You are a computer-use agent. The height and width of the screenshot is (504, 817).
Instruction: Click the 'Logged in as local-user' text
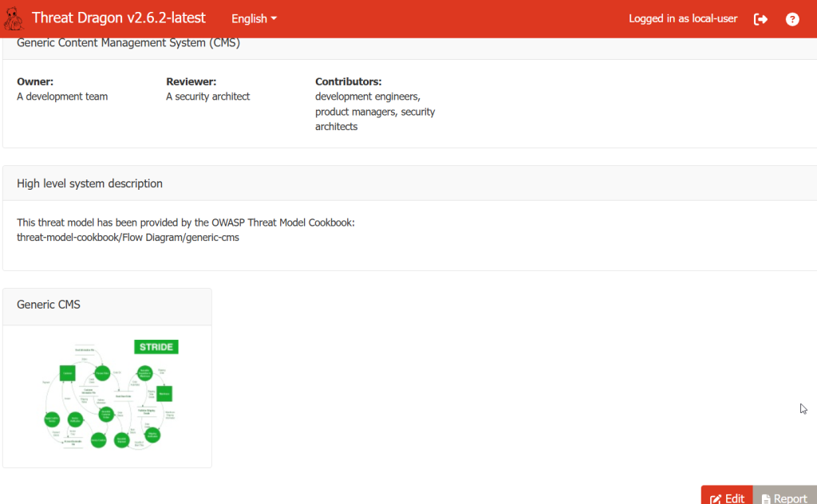[x=683, y=19]
